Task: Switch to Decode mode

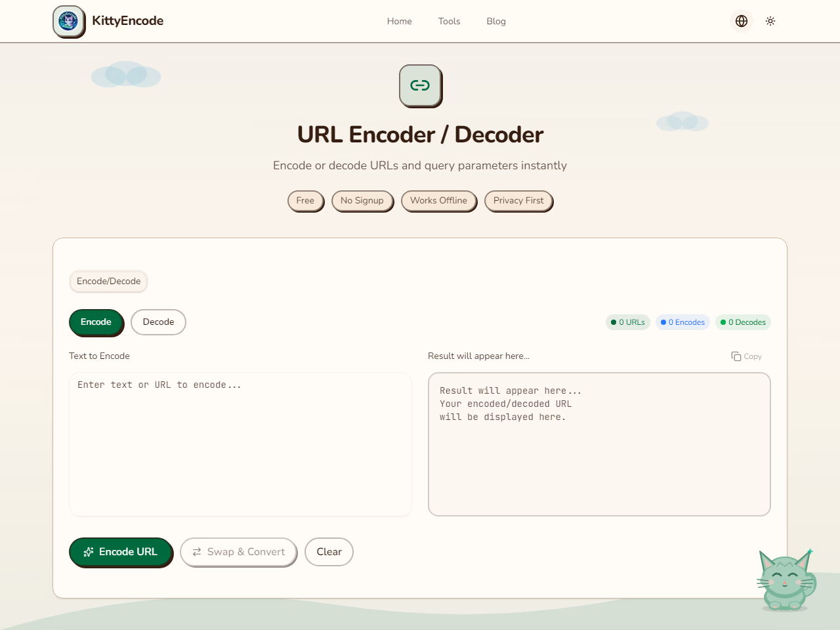Action: [158, 322]
